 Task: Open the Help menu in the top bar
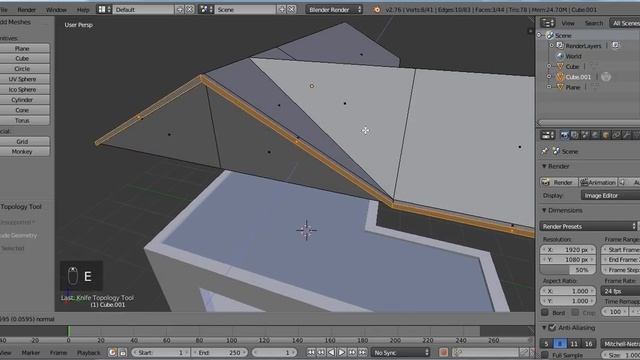83,10
